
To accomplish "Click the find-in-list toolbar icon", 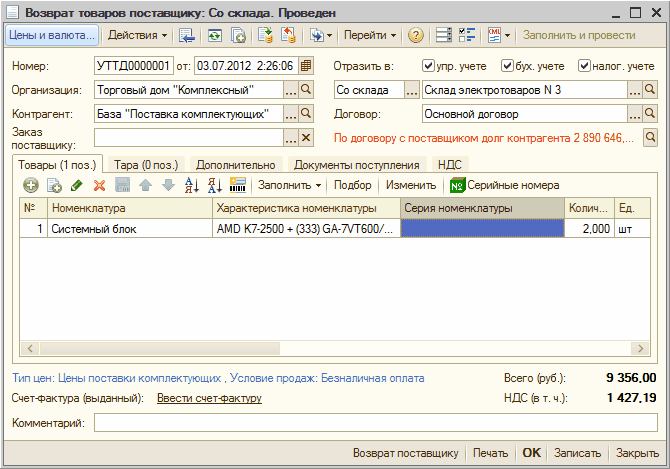I will coord(186,35).
